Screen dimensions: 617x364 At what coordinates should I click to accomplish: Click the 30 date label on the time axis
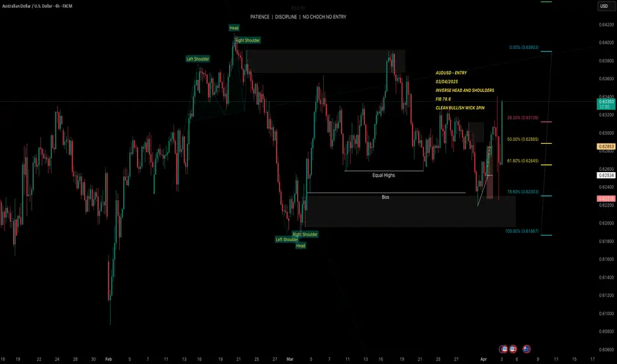[93, 359]
